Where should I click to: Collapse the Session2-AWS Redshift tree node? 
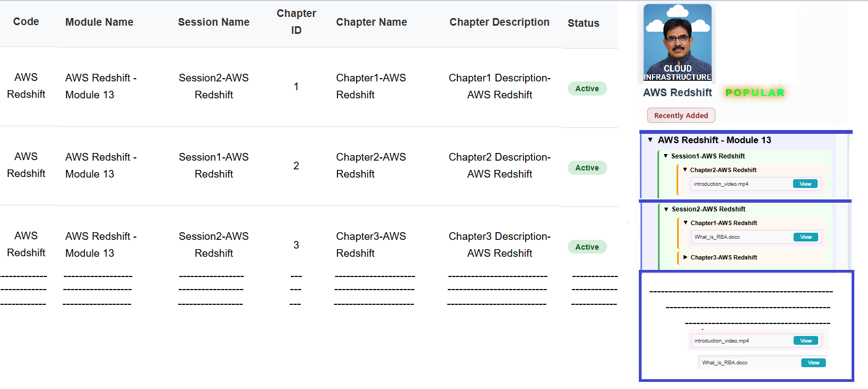(666, 209)
